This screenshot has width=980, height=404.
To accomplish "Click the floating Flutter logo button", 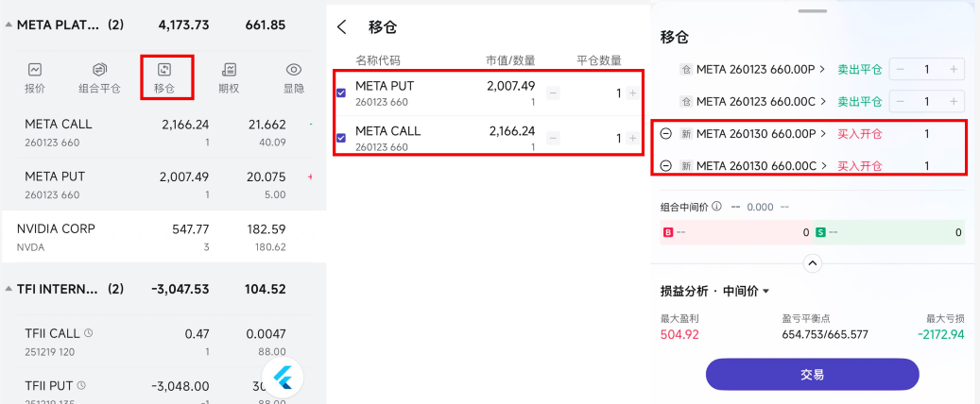I will [x=284, y=378].
